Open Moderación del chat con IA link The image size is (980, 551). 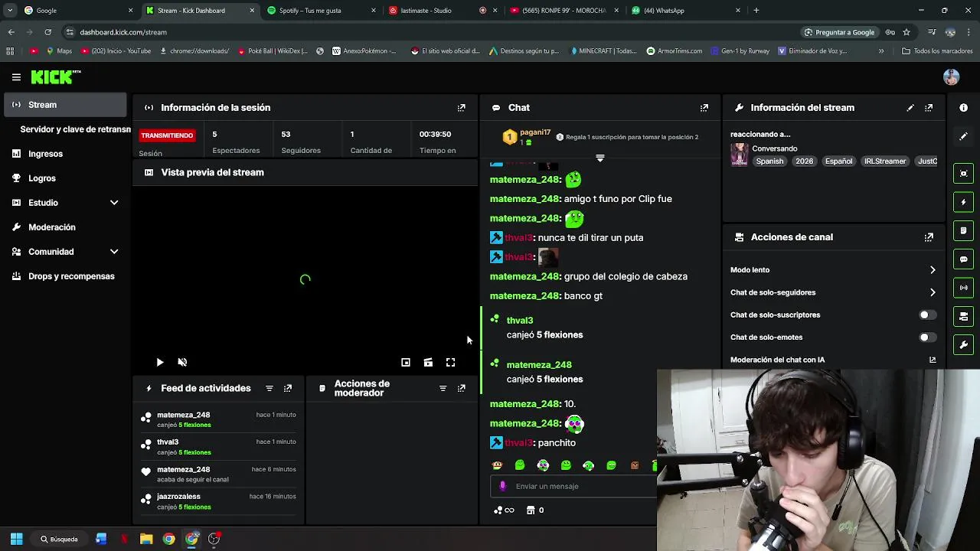tap(933, 360)
